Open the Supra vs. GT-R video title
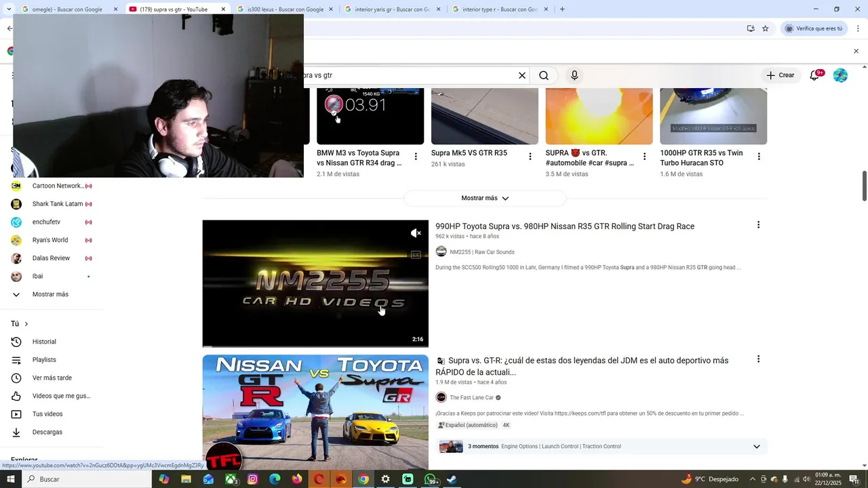This screenshot has height=488, width=868. [x=582, y=366]
